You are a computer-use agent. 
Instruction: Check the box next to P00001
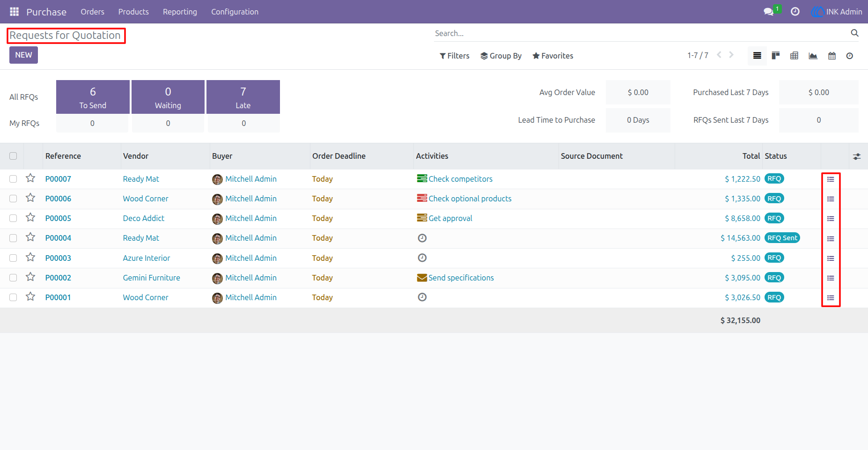point(13,297)
